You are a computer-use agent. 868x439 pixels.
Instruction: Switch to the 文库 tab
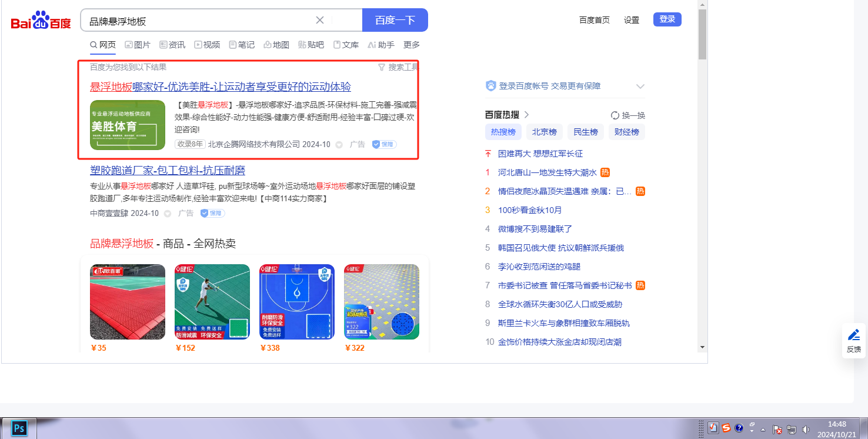coord(346,45)
